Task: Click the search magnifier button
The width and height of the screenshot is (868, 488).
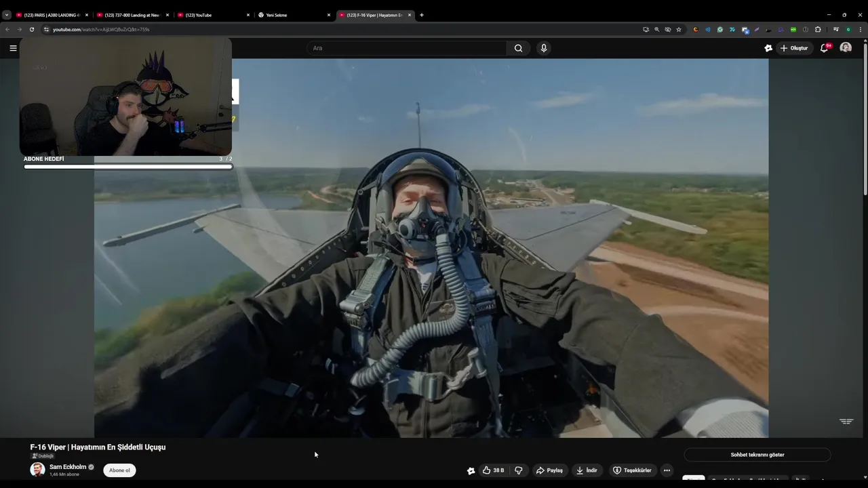Action: pyautogui.click(x=518, y=48)
